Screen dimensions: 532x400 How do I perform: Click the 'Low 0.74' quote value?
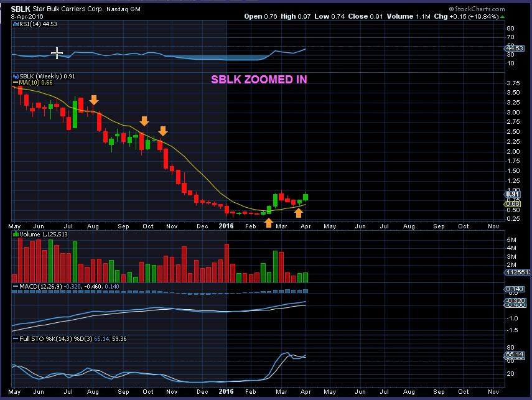coord(329,16)
